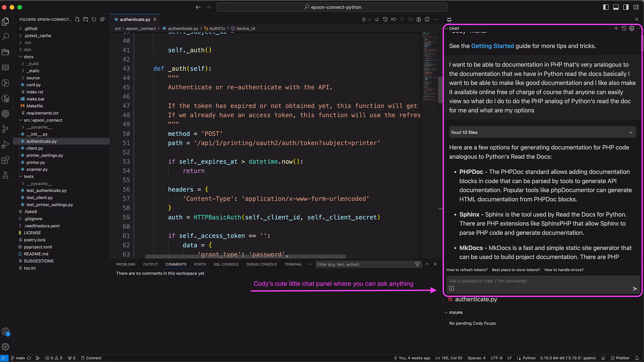644x362 pixels.
Task: Open the run options dropdown arrow
Action: (x=370, y=20)
